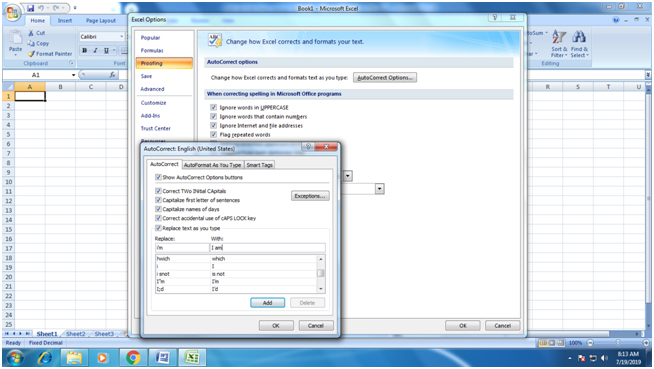Click the Undo icon in Quick Access toolbar

[x=41, y=8]
